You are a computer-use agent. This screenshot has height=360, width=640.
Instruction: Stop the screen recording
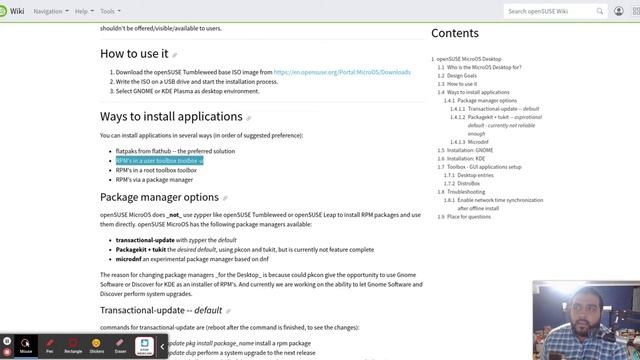[7, 352]
